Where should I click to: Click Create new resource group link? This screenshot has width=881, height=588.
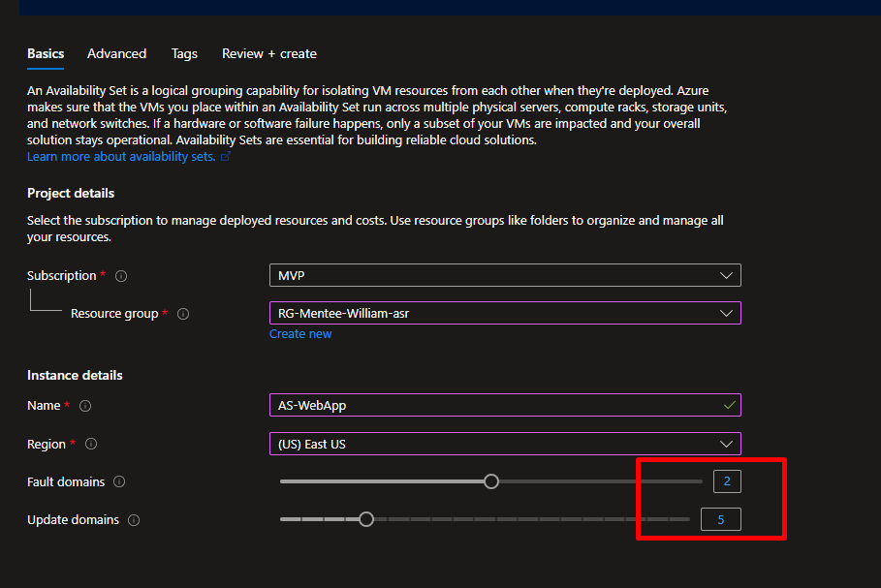click(x=300, y=334)
